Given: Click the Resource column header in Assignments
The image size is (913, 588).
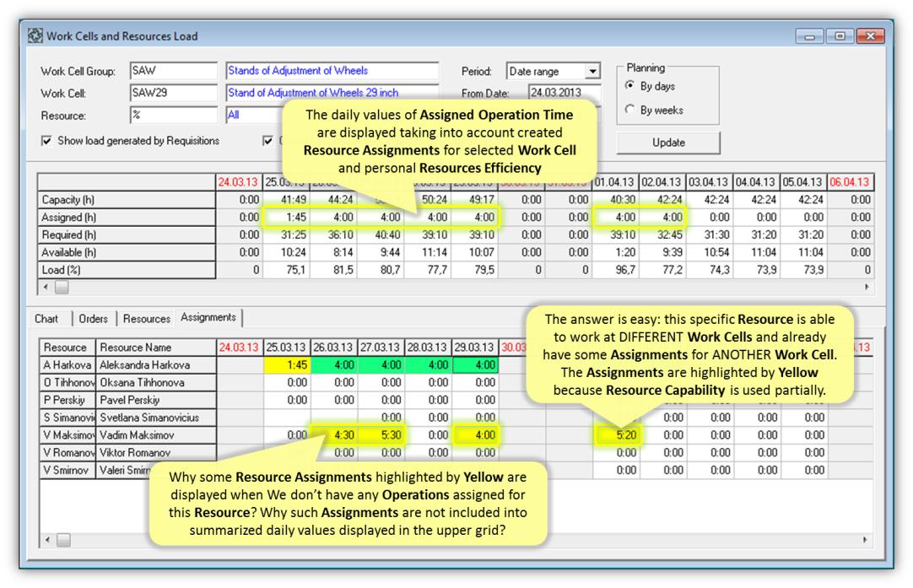Looking at the screenshot, I should click(x=68, y=348).
